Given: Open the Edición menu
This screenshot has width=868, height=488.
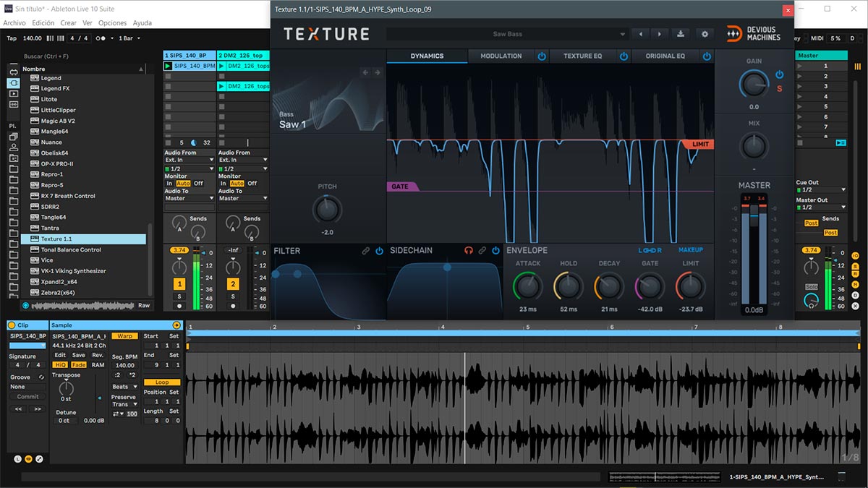Looking at the screenshot, I should coord(43,23).
